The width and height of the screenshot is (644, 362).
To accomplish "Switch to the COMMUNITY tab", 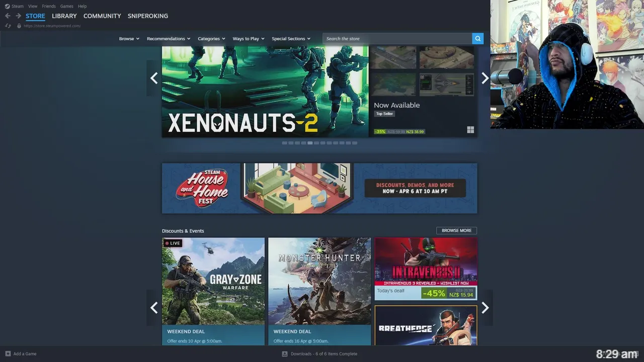I will [x=102, y=16].
